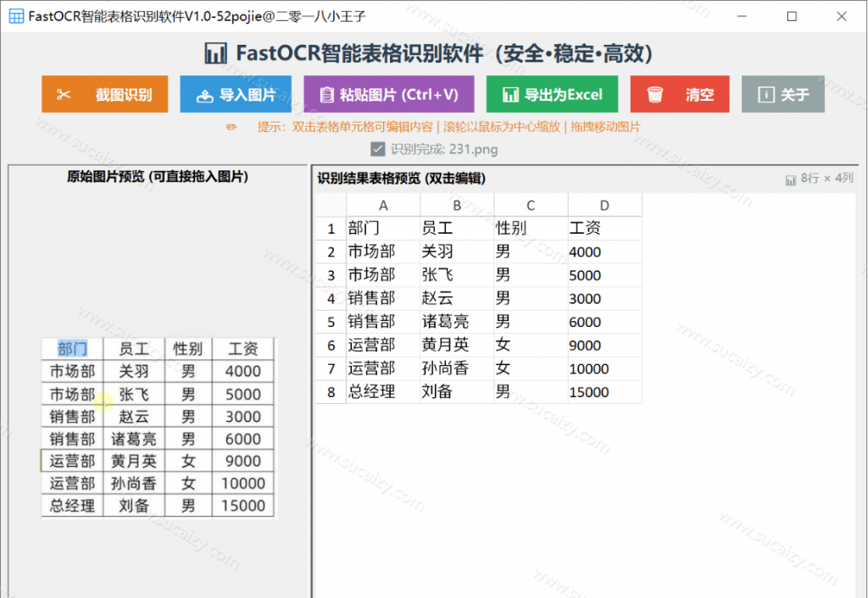Click the chart icon on 导出为Excel button
This screenshot has width=868, height=598.
pos(510,95)
